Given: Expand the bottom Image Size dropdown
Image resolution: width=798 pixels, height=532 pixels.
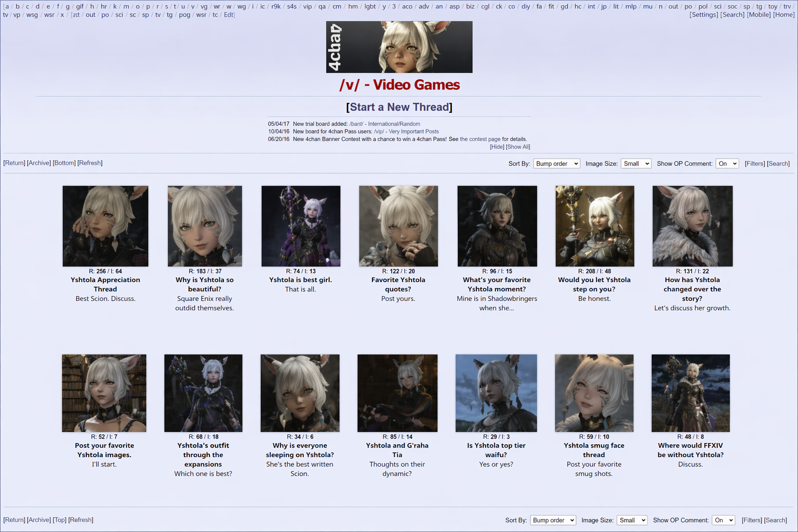Looking at the screenshot, I should click(x=632, y=520).
